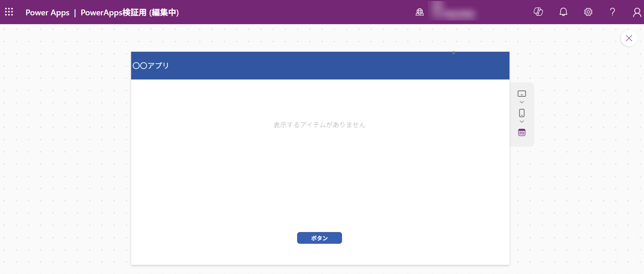Open the app launcher waffle menu
The width and height of the screenshot is (644, 274).
click(x=9, y=12)
